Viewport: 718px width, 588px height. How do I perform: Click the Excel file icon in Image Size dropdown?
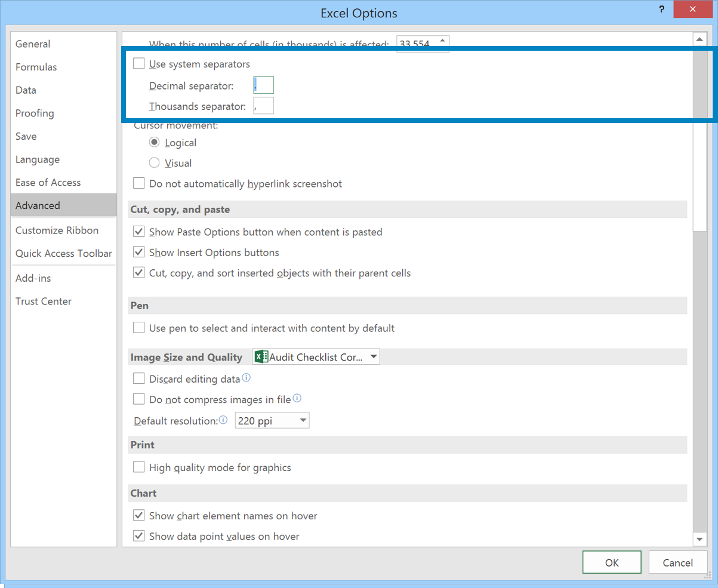(x=261, y=357)
